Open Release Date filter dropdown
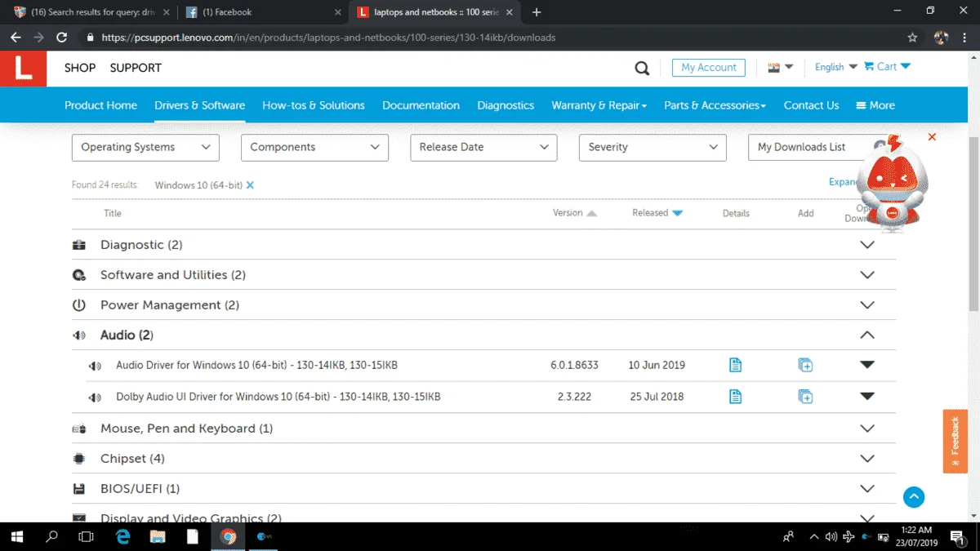 (x=483, y=147)
